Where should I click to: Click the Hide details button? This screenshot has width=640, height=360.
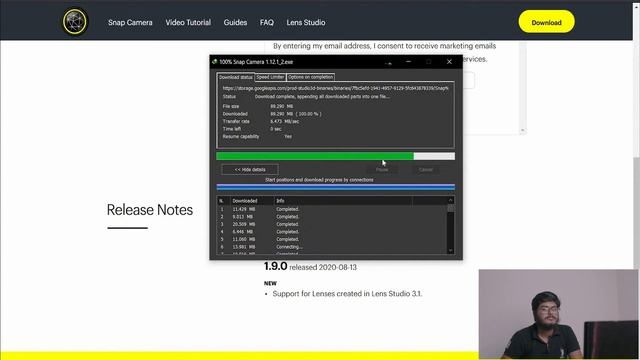tap(250, 169)
